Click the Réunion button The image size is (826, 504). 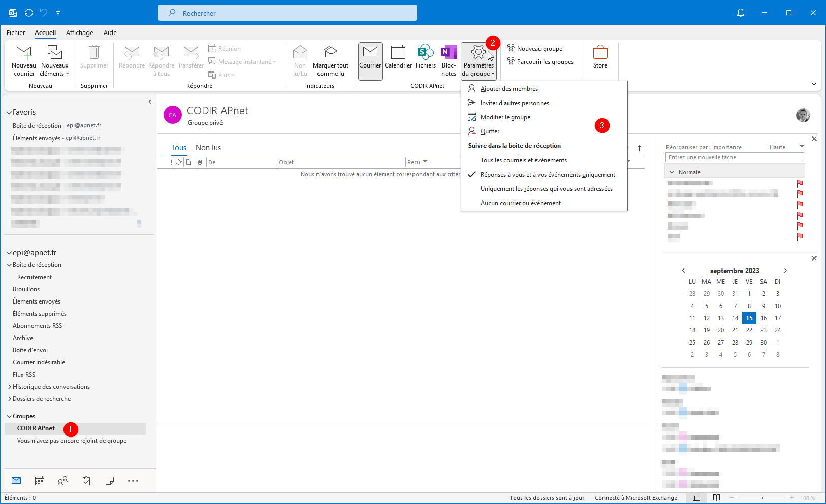pyautogui.click(x=225, y=49)
